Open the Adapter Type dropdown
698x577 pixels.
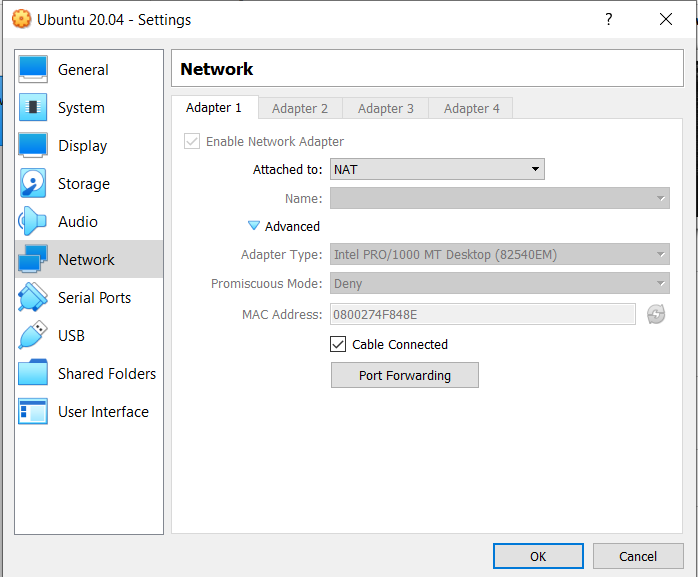(499, 254)
